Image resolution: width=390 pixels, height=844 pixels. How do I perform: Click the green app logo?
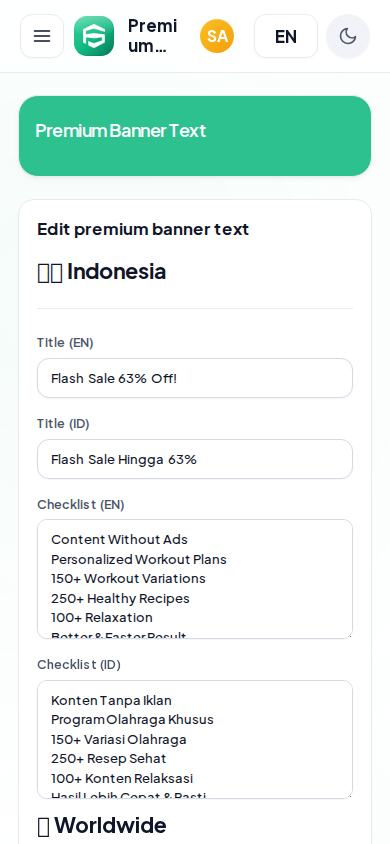(94, 36)
